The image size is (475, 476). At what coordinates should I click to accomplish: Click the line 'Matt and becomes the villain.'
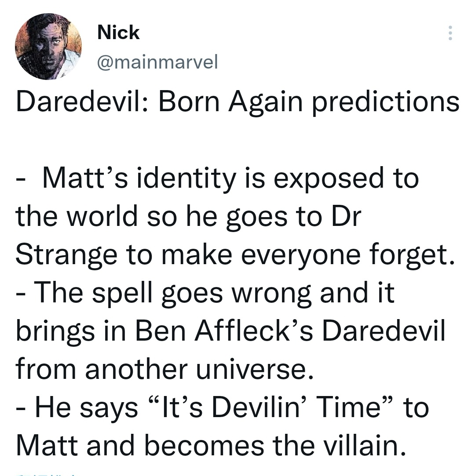pyautogui.click(x=211, y=446)
